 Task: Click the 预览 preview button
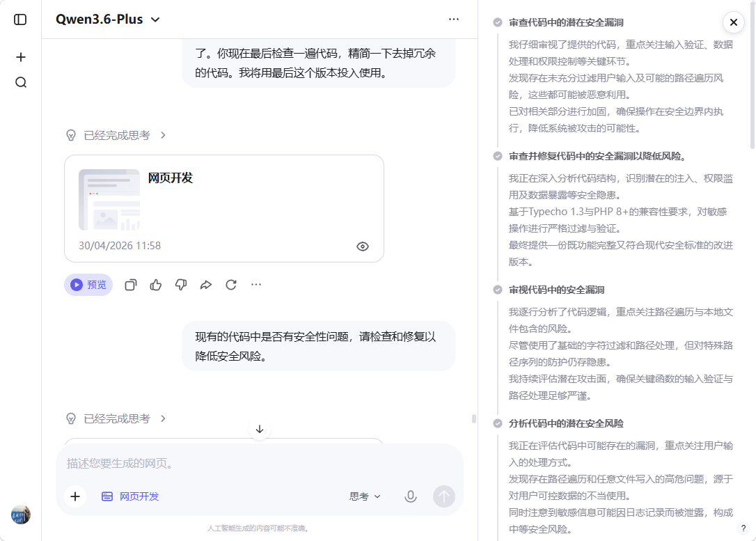click(88, 285)
